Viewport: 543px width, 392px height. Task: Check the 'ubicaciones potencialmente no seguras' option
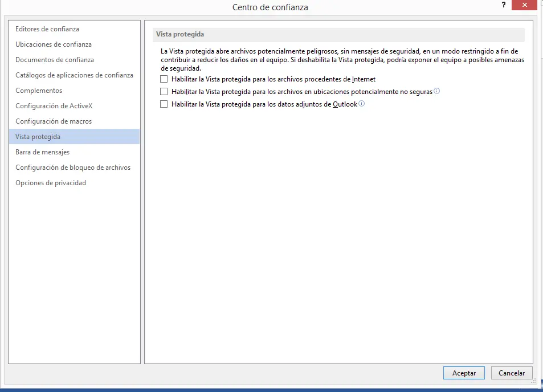[164, 91]
